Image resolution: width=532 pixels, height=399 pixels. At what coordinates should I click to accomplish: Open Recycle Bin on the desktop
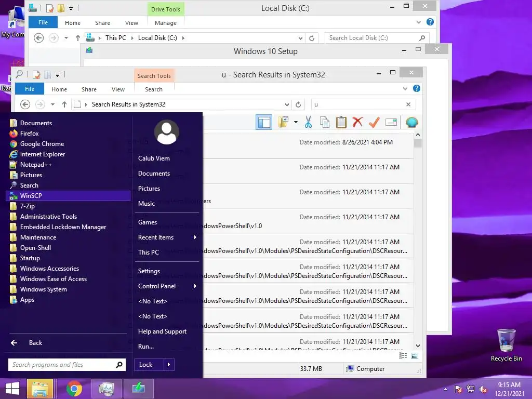coord(506,345)
